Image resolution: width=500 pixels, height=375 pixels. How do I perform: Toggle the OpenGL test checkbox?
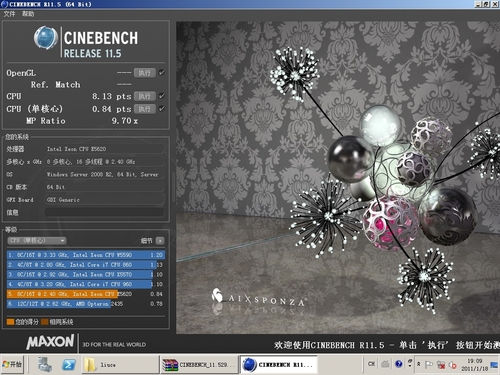(x=162, y=72)
